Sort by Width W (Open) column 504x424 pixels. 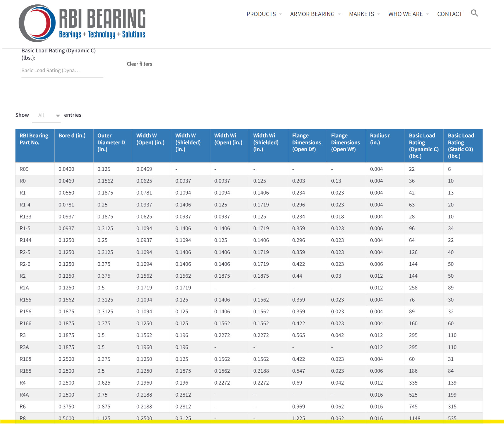(x=152, y=146)
